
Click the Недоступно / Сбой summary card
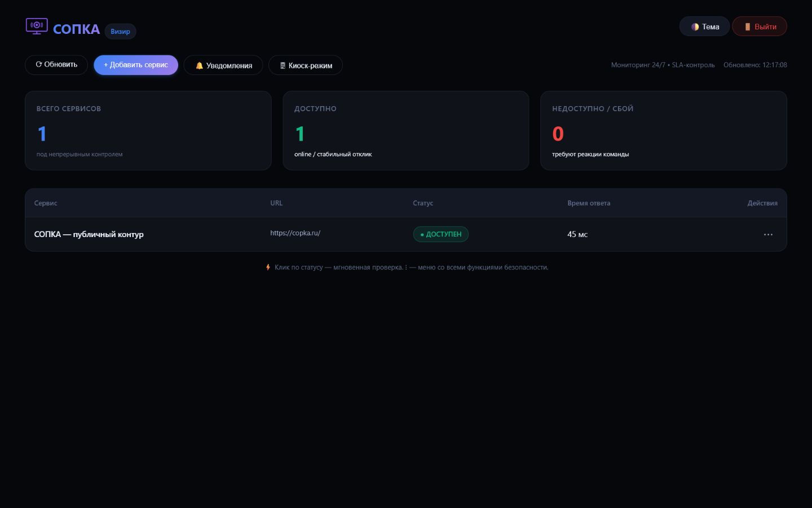coord(664,130)
